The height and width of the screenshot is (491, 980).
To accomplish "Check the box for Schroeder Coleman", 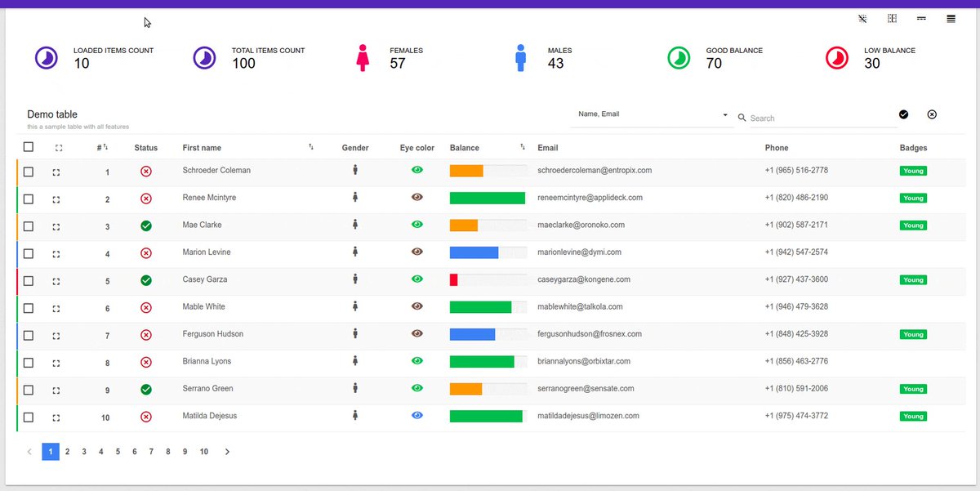I will coord(29,172).
